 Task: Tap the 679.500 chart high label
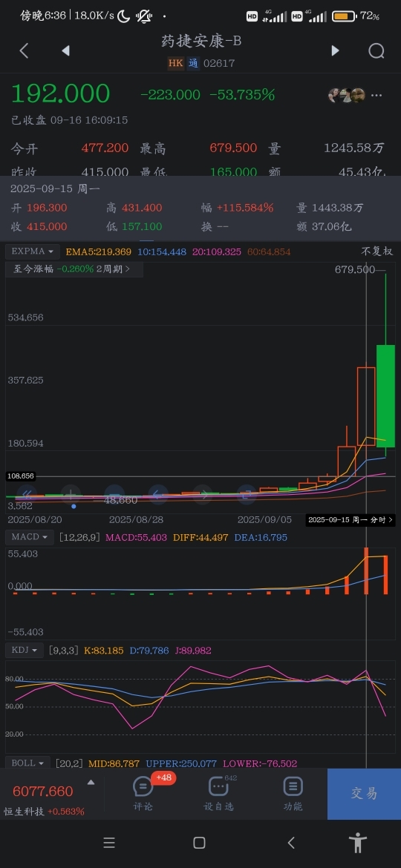tap(355, 269)
